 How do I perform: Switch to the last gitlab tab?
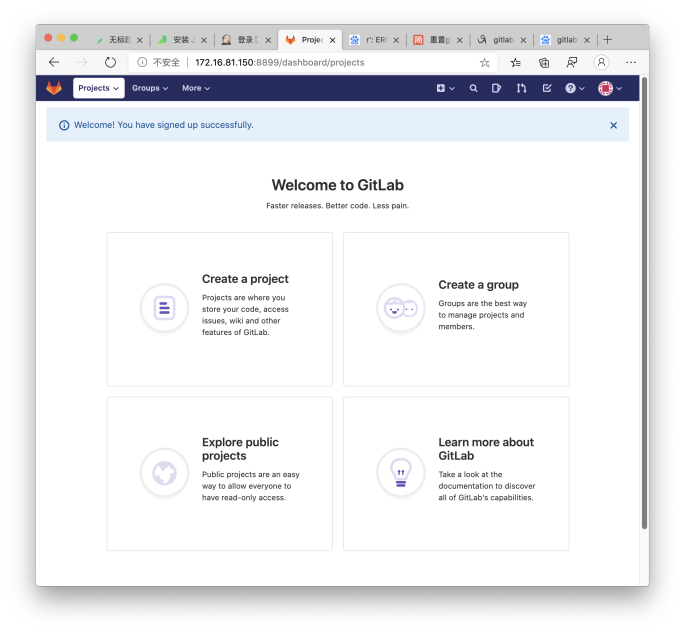point(566,40)
